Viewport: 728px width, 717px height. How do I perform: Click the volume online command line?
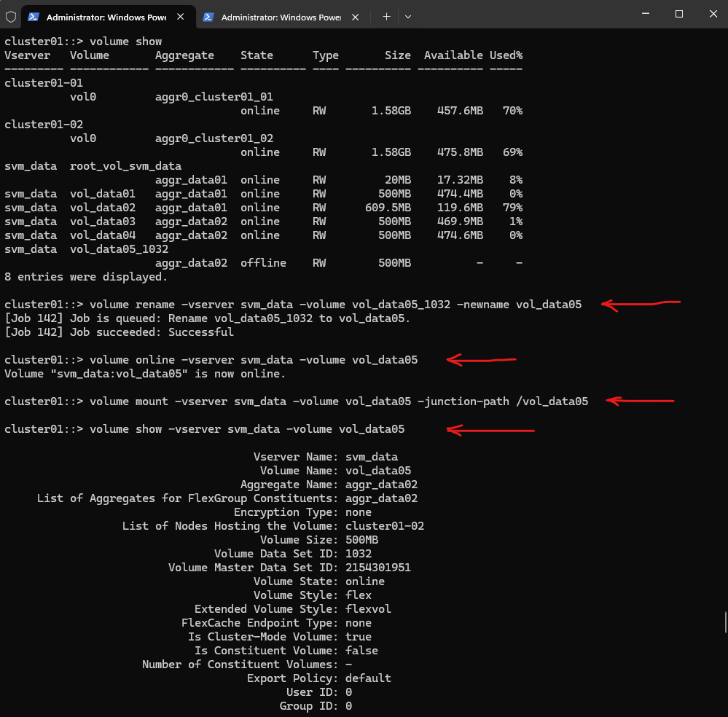(x=254, y=360)
